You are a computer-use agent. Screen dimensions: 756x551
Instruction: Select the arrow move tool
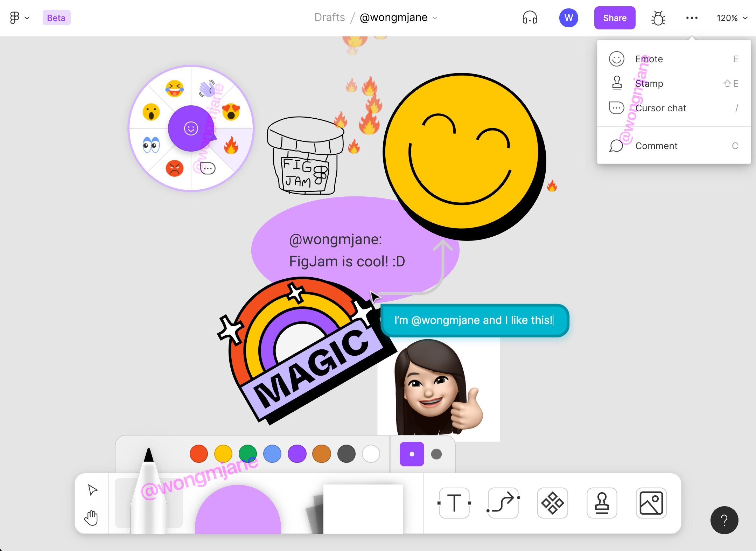point(92,490)
